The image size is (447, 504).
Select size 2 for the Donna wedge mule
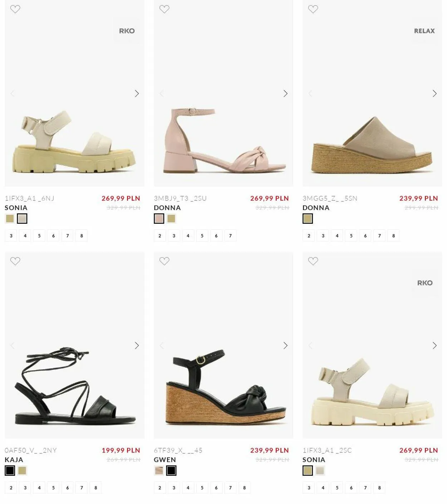309,236
